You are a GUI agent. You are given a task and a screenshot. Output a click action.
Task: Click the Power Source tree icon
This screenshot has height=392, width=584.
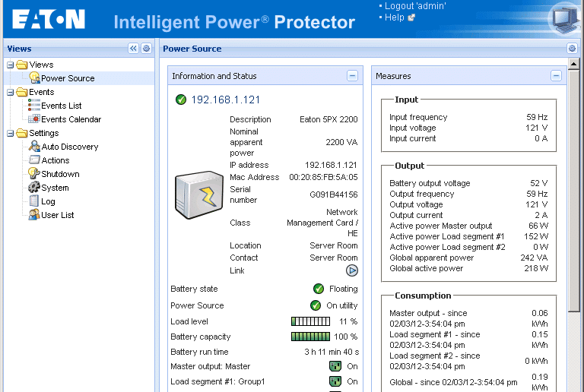point(34,77)
